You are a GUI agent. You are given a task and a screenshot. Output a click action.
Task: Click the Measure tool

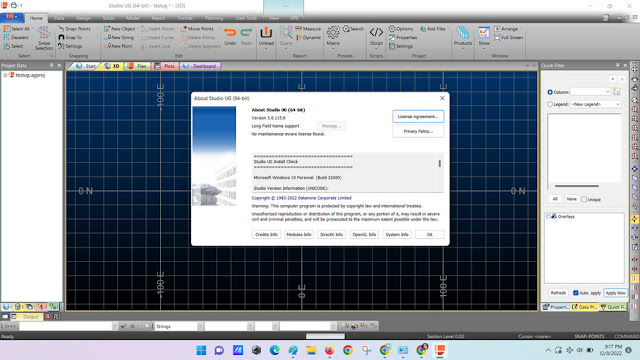coord(308,29)
